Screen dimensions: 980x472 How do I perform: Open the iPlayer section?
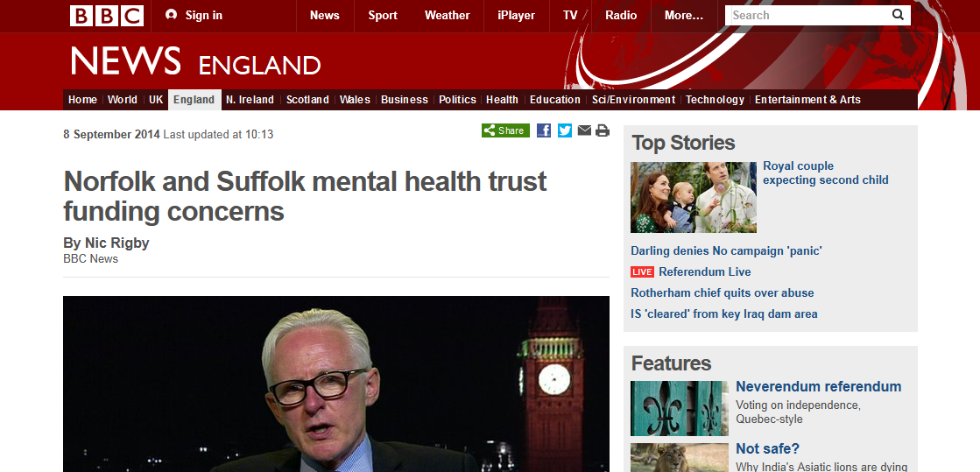tap(516, 16)
